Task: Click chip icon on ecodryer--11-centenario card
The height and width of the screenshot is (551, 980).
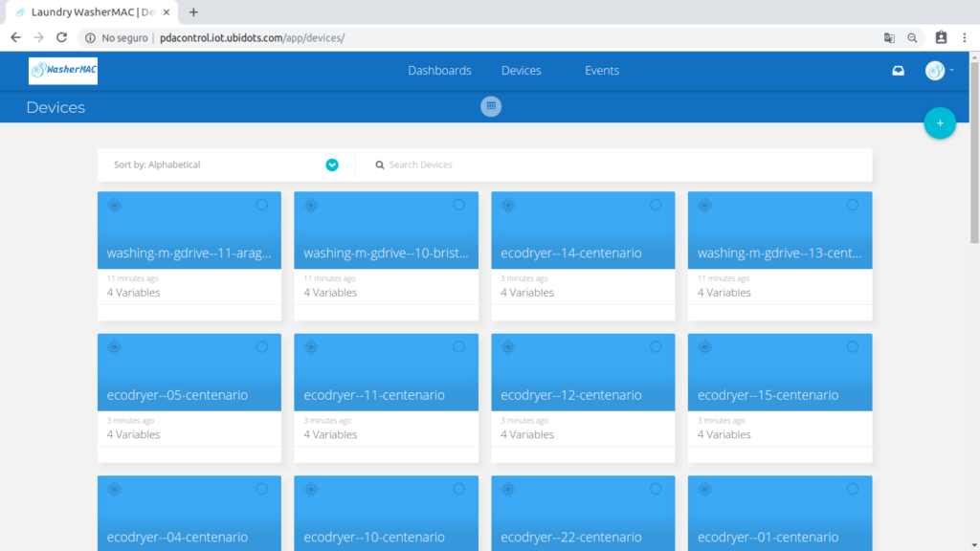Action: [311, 347]
